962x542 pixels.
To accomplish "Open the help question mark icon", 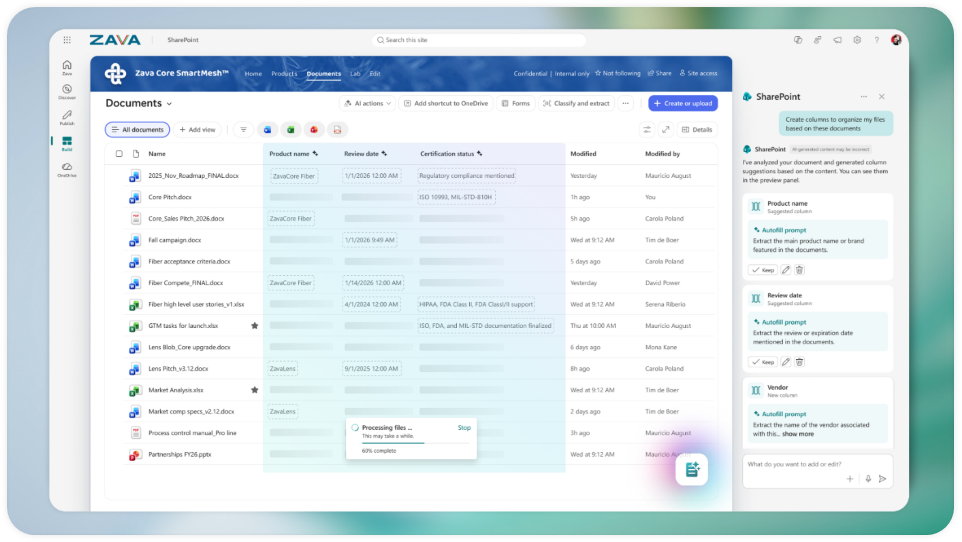I will [x=877, y=40].
